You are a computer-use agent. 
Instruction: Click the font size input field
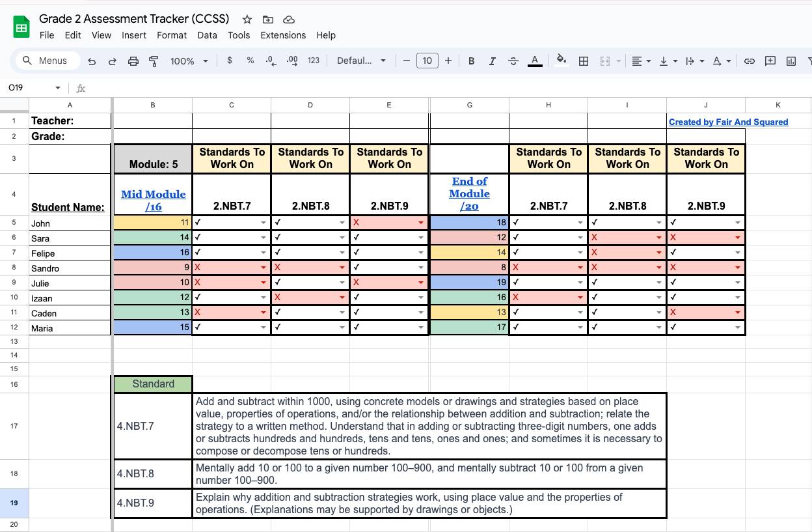tap(427, 61)
